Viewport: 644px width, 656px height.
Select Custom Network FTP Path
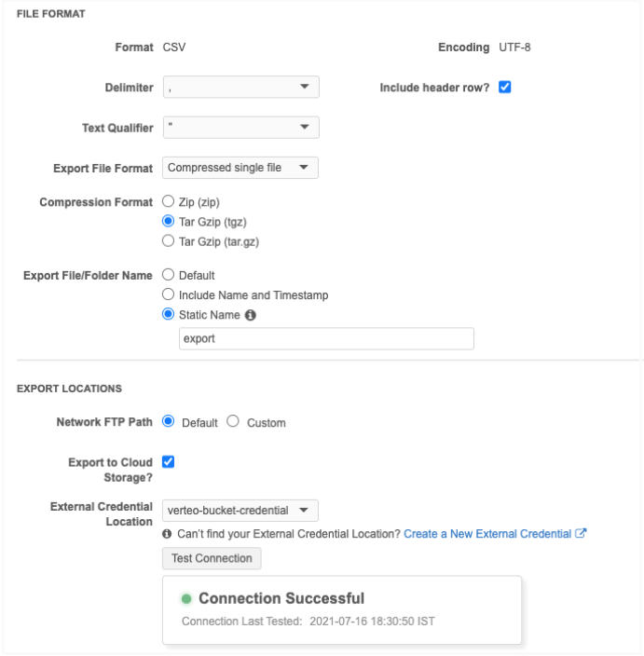point(233,422)
